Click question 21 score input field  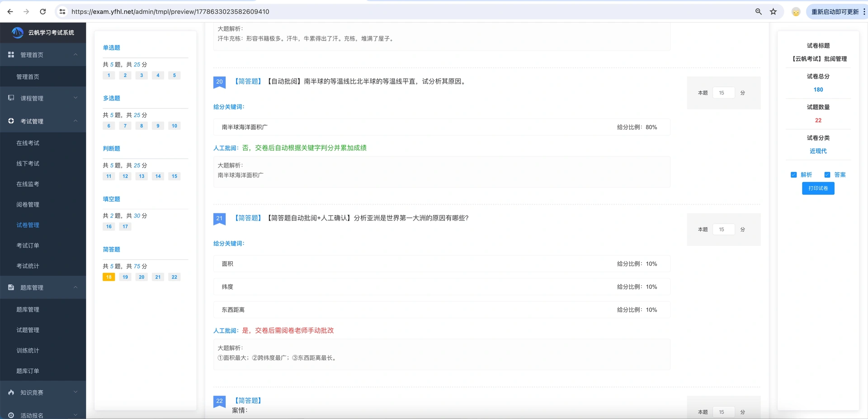pyautogui.click(x=724, y=230)
